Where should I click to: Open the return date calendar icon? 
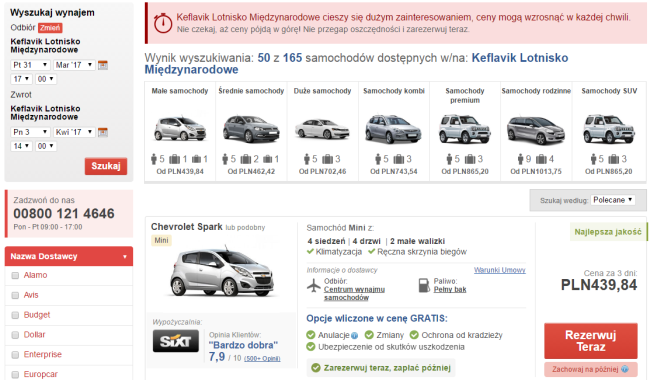(x=103, y=132)
